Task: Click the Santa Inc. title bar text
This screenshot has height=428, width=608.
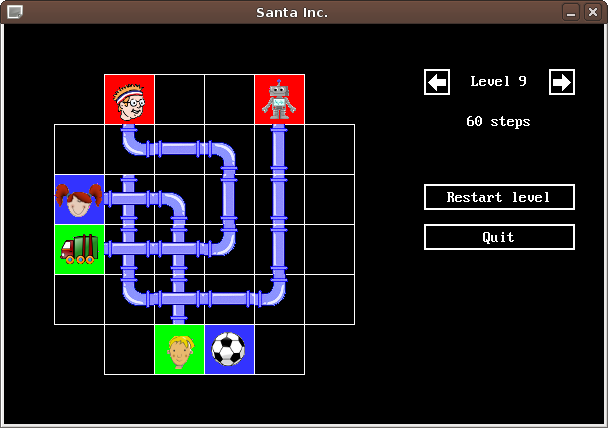Action: (x=292, y=12)
